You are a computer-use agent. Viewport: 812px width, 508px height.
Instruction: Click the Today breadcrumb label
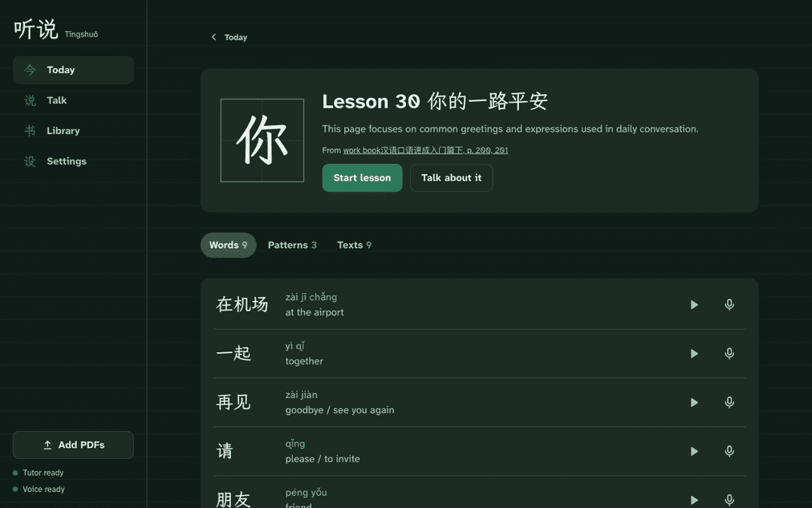point(236,37)
